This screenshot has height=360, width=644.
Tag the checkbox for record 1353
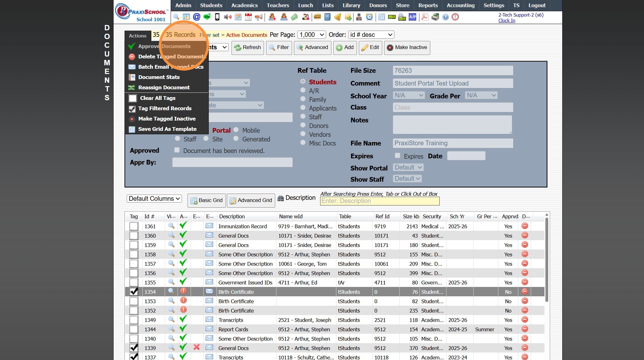(134, 301)
